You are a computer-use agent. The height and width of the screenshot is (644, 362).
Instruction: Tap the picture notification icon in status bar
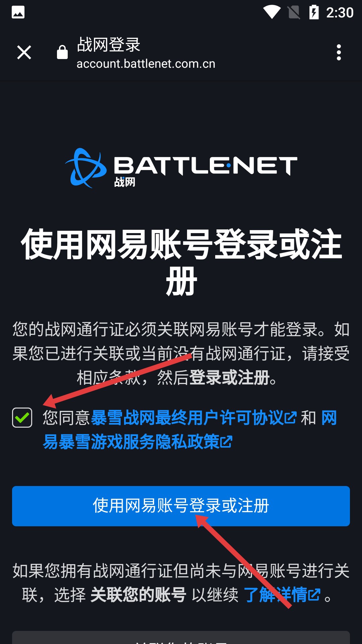[18, 12]
